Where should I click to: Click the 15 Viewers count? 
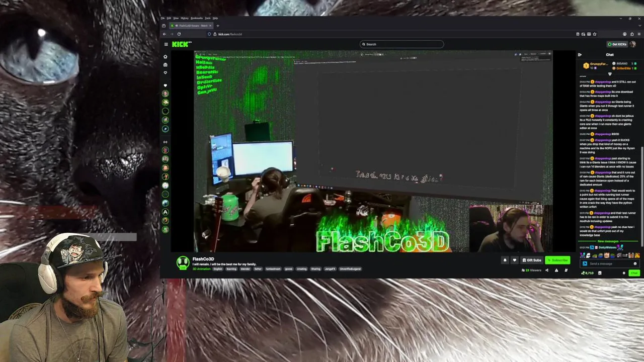(532, 270)
